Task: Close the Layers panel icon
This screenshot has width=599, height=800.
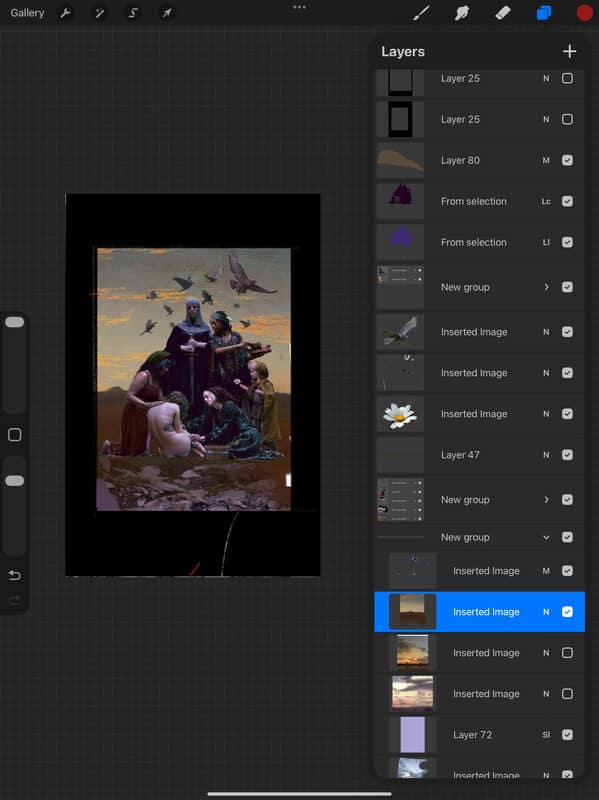Action: [544, 13]
